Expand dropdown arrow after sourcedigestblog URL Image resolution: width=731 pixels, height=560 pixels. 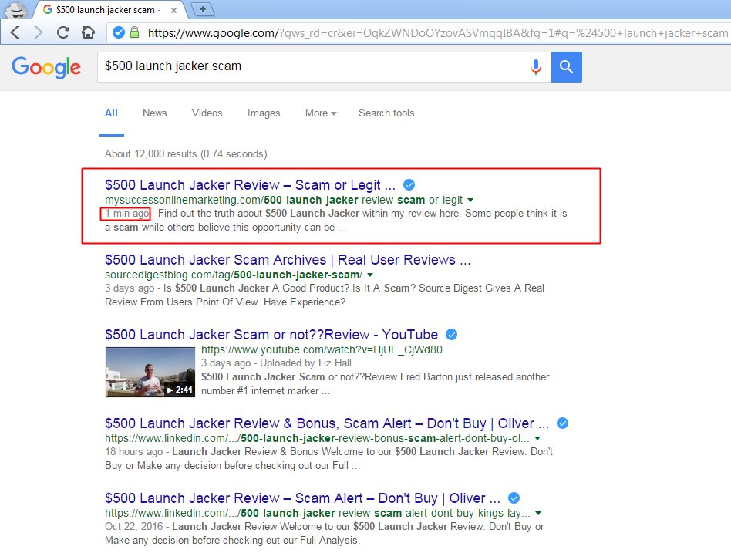tap(370, 275)
